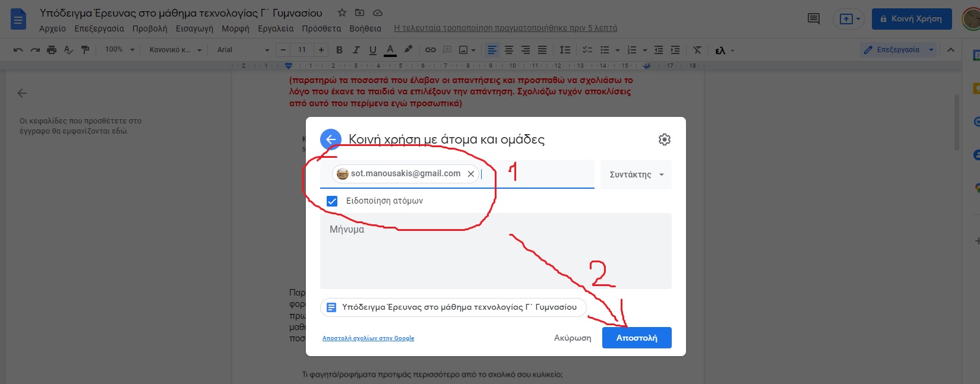980x384 pixels.
Task: Click the Print icon
Action: pyautogui.click(x=52, y=50)
